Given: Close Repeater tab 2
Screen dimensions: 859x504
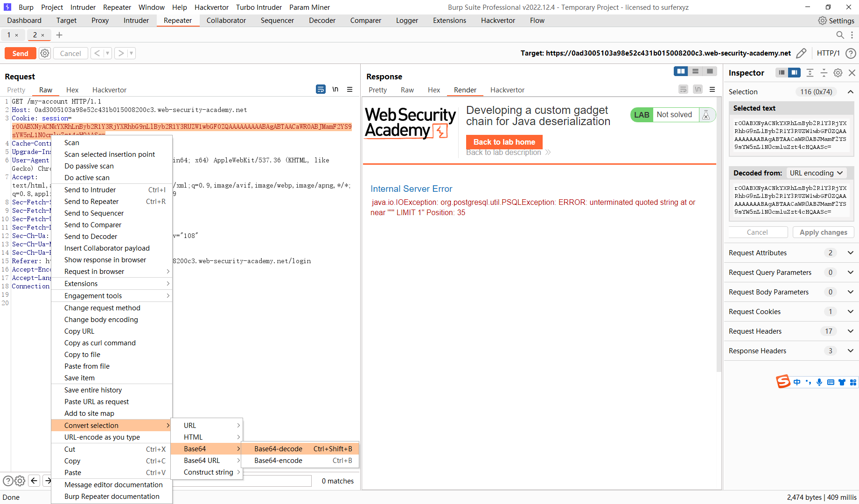Looking at the screenshot, I should coord(43,35).
